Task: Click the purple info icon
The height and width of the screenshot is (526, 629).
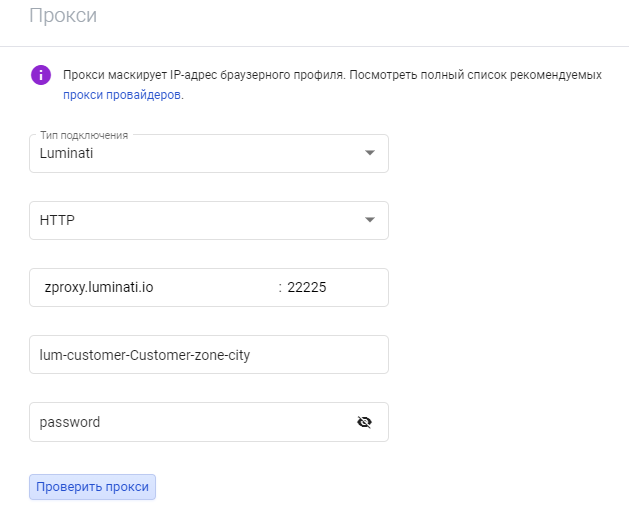Action: click(x=41, y=75)
